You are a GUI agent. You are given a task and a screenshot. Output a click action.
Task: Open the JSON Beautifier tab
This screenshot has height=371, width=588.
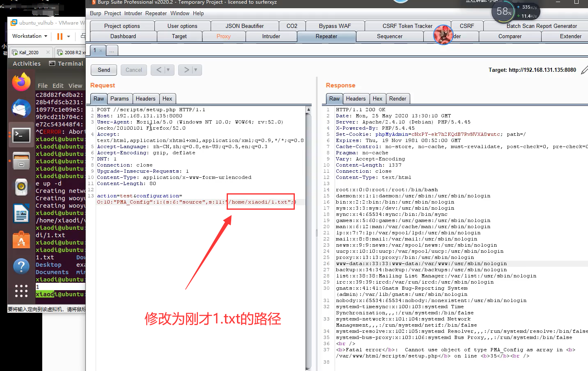pyautogui.click(x=245, y=26)
